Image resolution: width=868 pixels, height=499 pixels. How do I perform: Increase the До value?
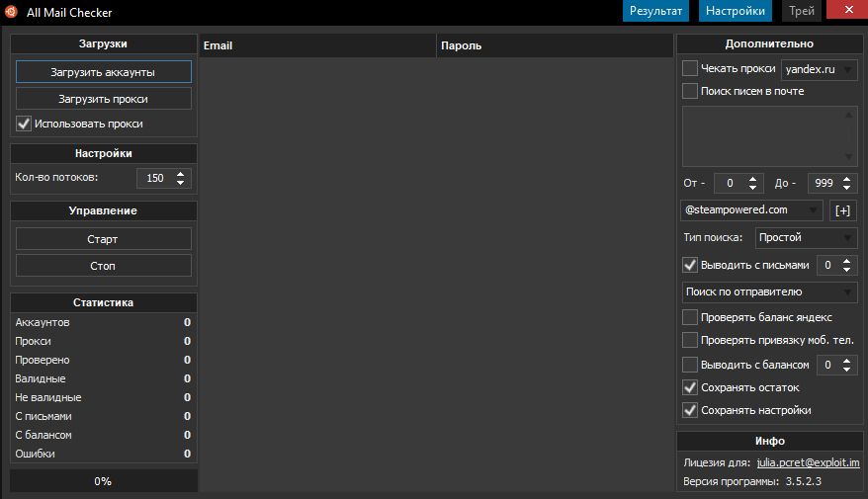(846, 179)
